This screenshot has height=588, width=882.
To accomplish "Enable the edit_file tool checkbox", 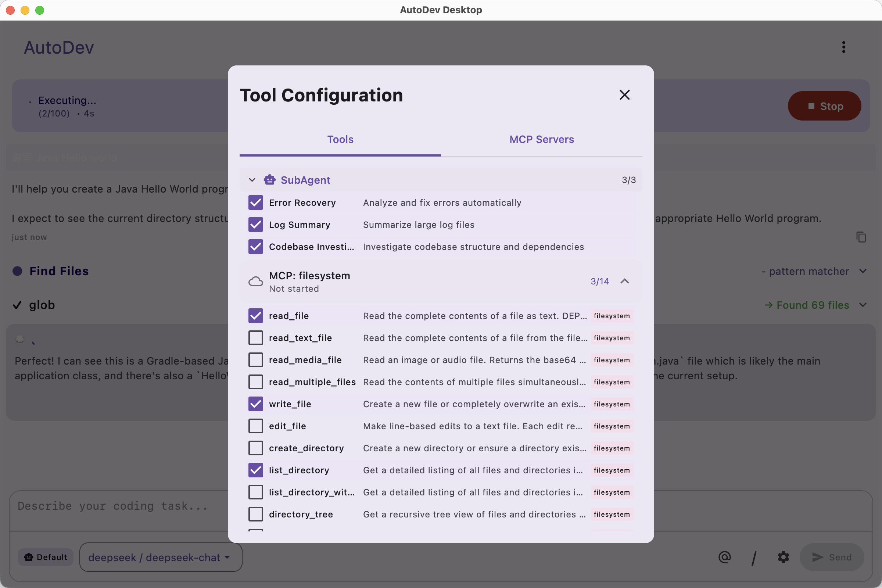I will [x=256, y=426].
